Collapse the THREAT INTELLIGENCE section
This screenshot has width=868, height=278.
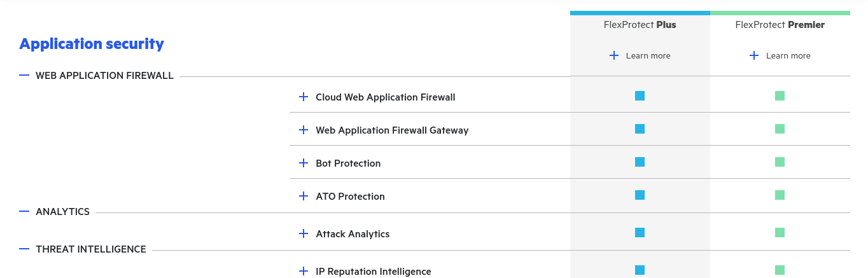point(24,249)
